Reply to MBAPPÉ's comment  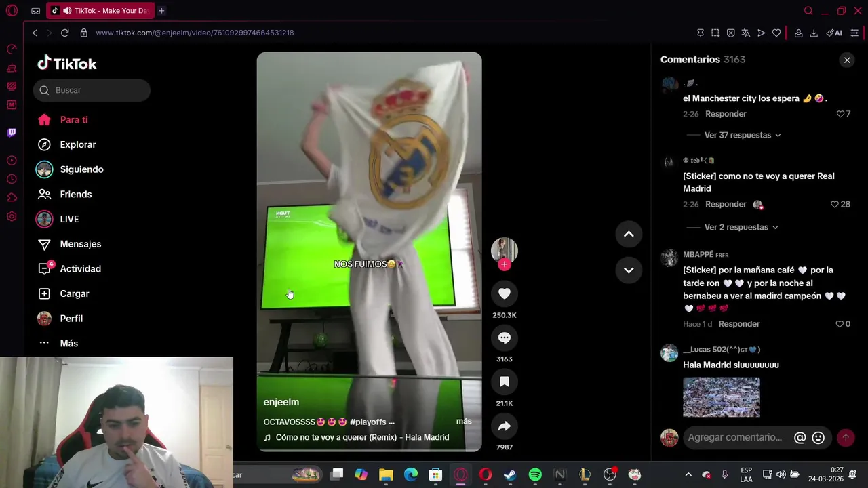pyautogui.click(x=739, y=324)
